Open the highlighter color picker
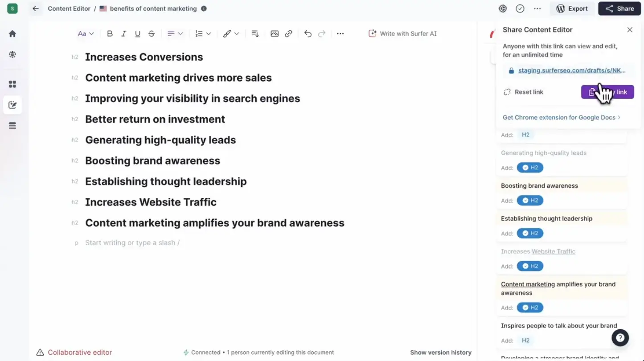 tap(231, 34)
